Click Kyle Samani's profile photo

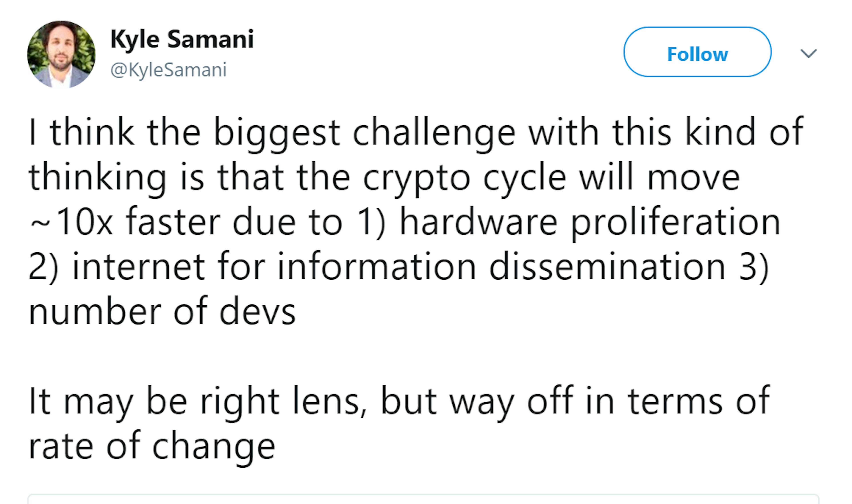pos(61,54)
